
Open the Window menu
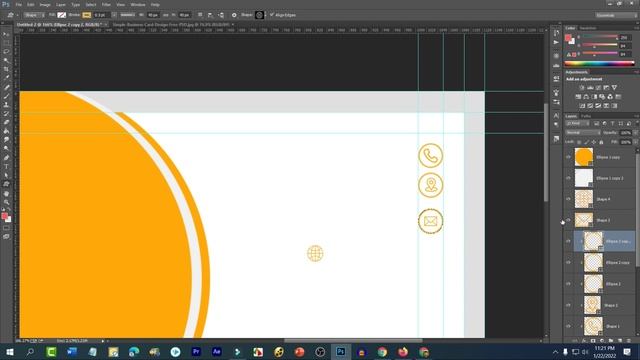pos(138,4)
